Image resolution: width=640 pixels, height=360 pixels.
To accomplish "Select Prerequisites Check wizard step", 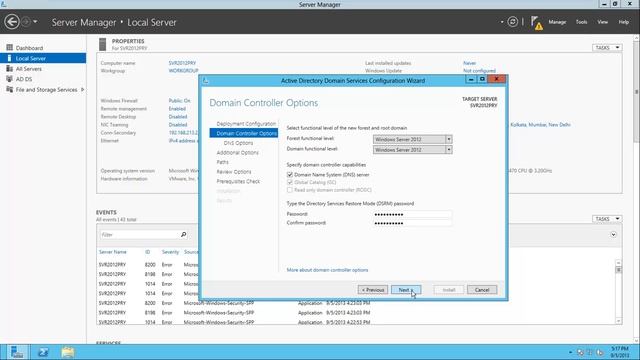I will 238,181.
